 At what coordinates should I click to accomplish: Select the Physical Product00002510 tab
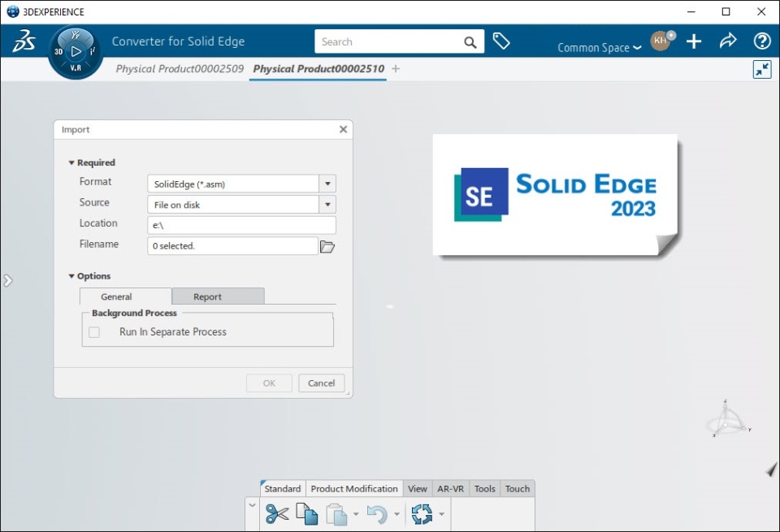318,68
